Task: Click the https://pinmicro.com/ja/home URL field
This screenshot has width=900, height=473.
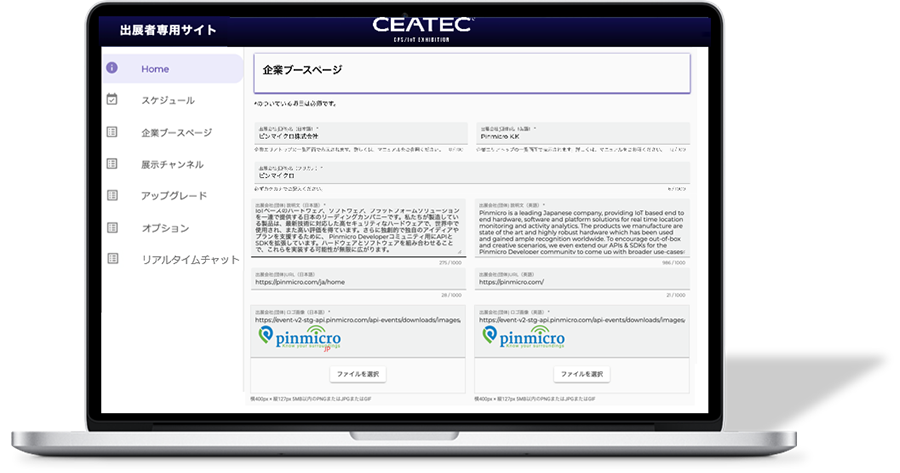Action: click(x=358, y=279)
